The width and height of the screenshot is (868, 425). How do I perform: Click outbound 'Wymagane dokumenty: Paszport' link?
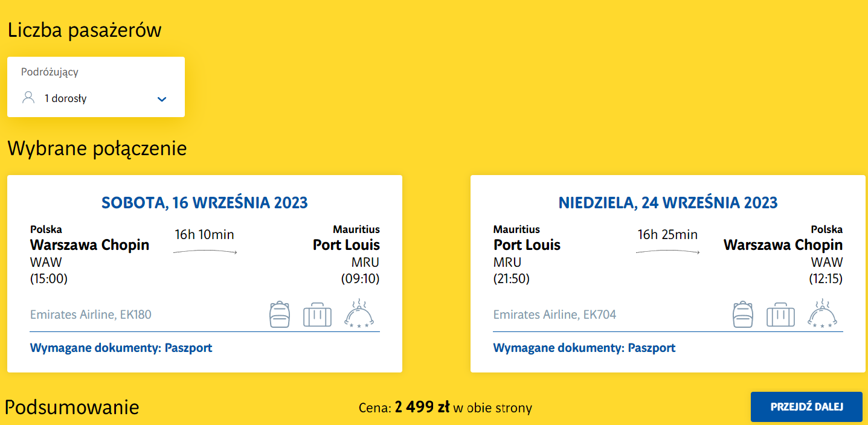pos(121,348)
